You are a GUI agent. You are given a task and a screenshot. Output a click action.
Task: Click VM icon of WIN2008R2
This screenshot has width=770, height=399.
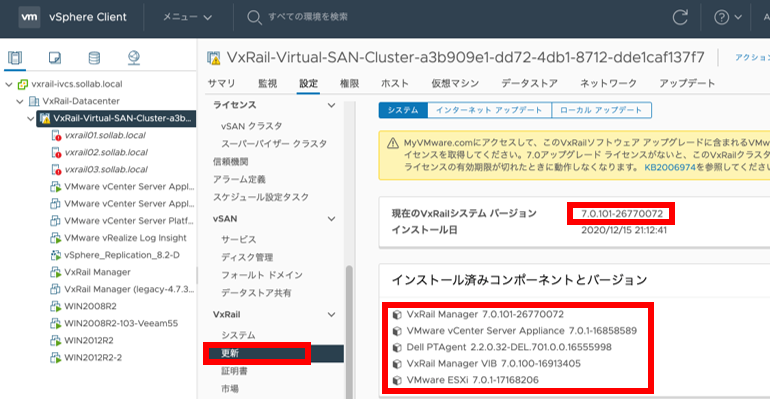coord(55,306)
